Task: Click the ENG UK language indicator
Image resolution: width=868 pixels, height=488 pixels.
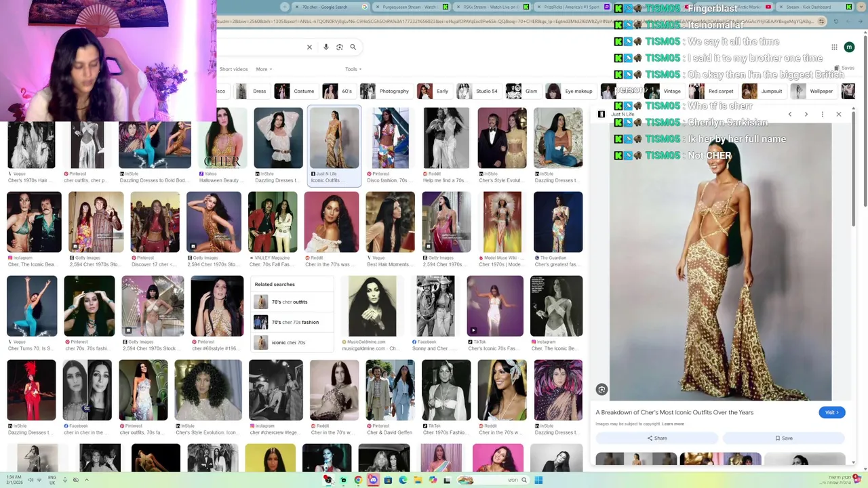Action: click(52, 480)
